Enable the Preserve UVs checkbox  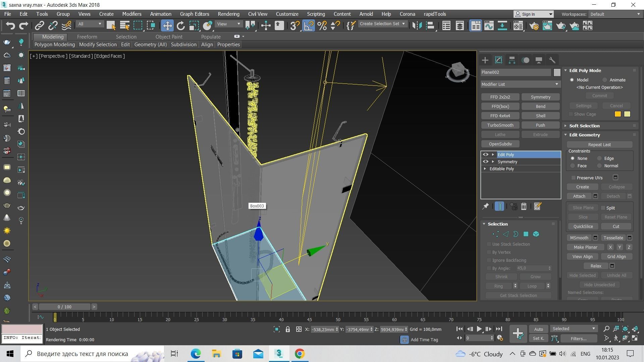tap(574, 178)
